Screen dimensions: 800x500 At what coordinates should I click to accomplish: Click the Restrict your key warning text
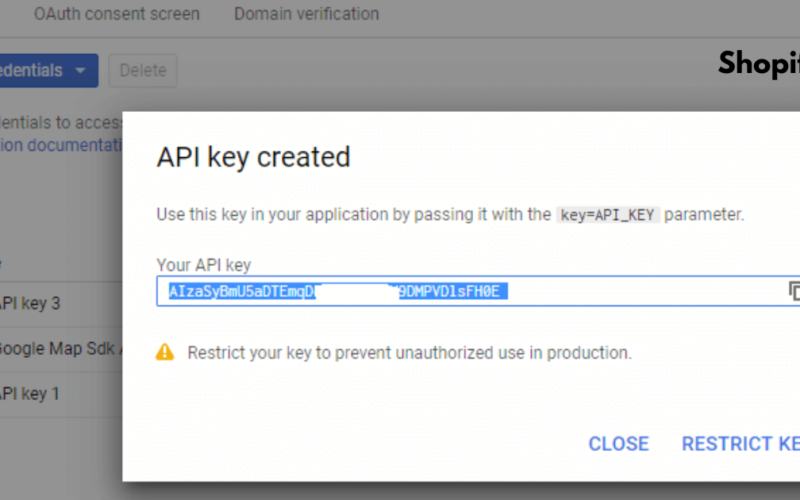click(410, 353)
